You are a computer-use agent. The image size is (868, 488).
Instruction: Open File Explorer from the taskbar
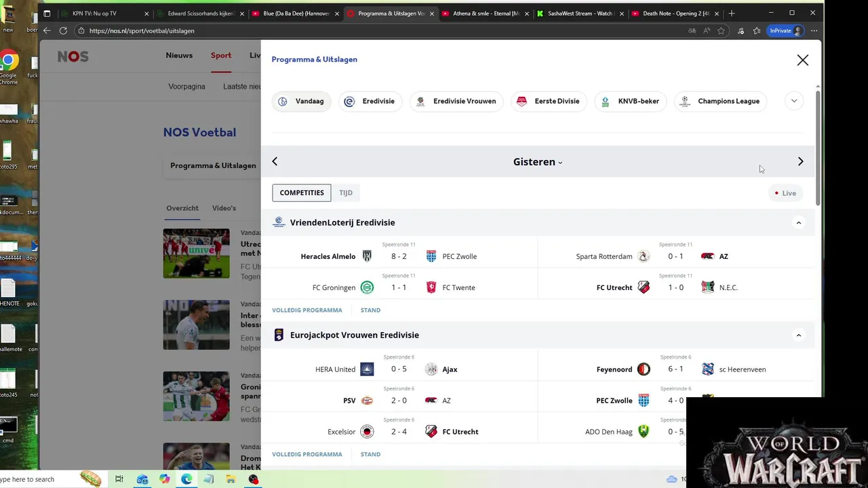[231, 479]
